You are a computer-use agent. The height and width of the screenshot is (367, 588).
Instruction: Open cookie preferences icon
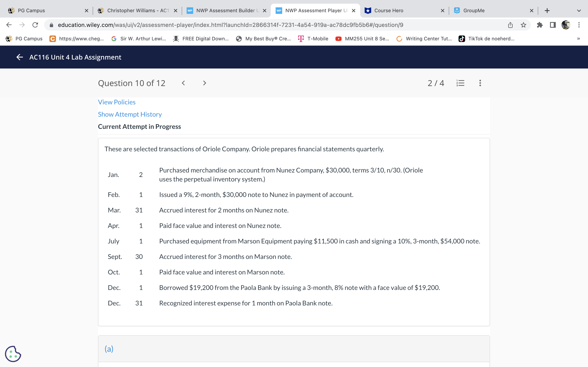(x=13, y=354)
